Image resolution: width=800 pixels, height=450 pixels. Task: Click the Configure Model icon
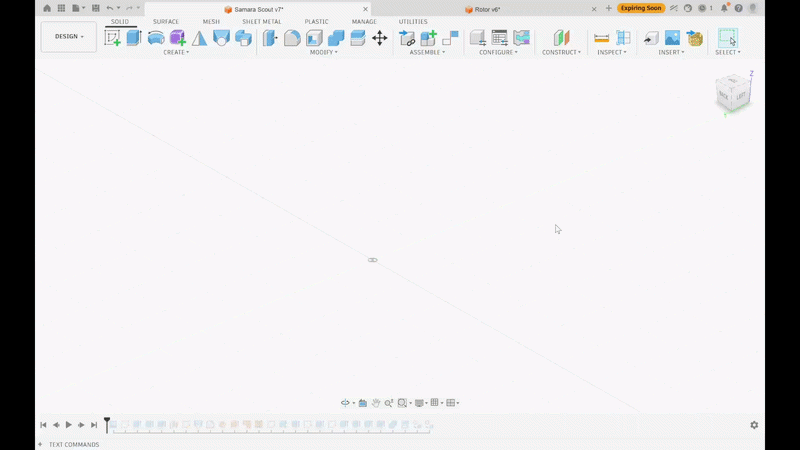click(478, 38)
